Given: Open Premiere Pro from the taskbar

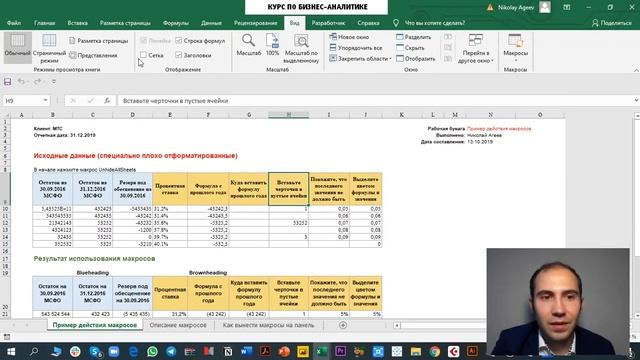Looking at the screenshot, I should click(340, 351).
